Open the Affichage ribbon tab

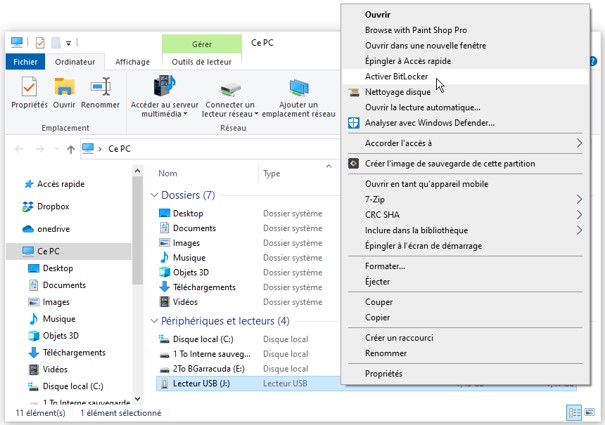coord(132,62)
